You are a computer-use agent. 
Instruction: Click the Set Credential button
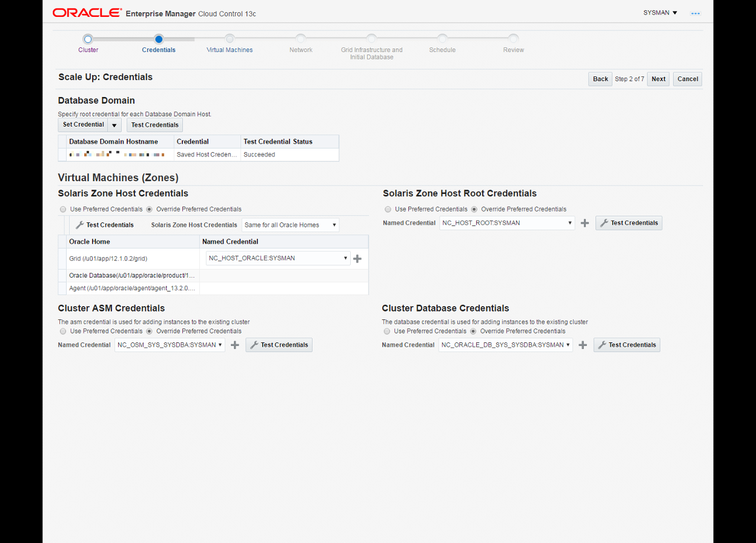point(83,125)
